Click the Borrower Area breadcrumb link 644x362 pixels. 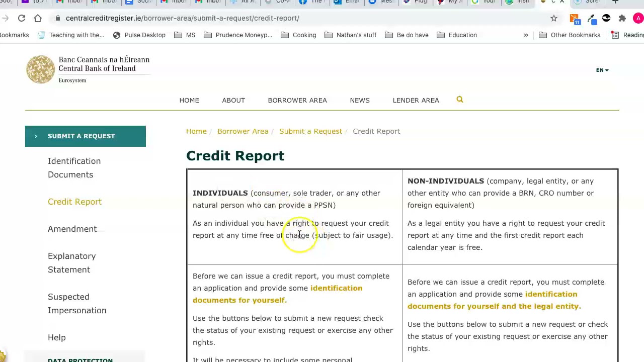point(243,131)
